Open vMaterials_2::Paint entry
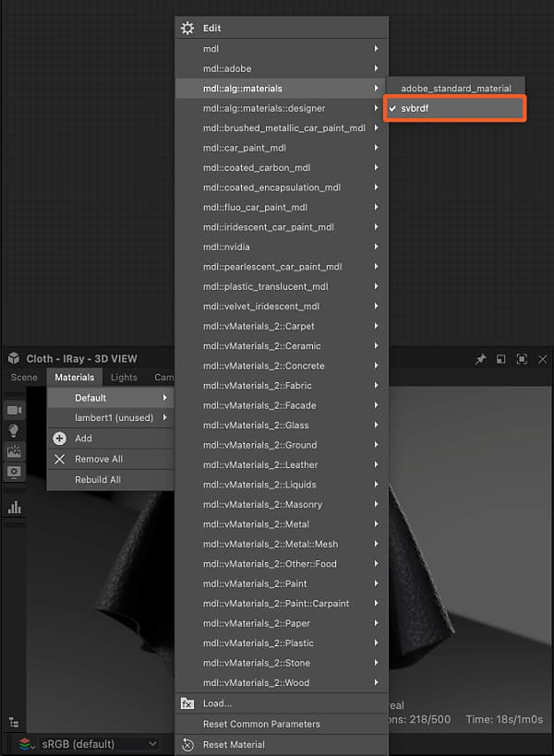 pyautogui.click(x=282, y=583)
